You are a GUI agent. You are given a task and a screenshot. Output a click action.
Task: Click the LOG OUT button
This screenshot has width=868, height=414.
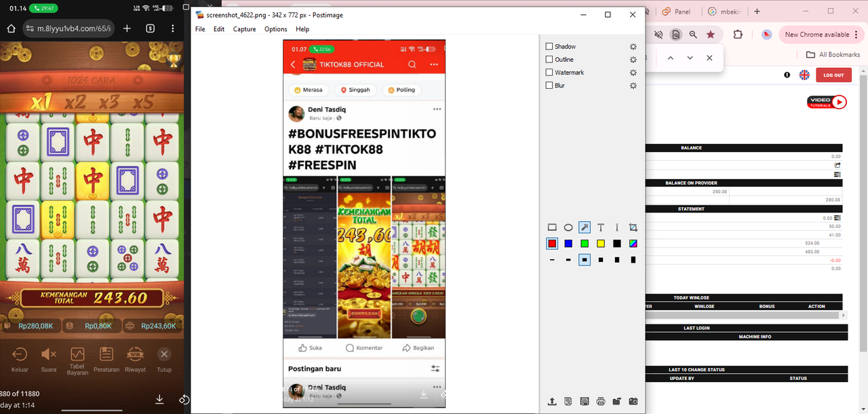(x=833, y=75)
